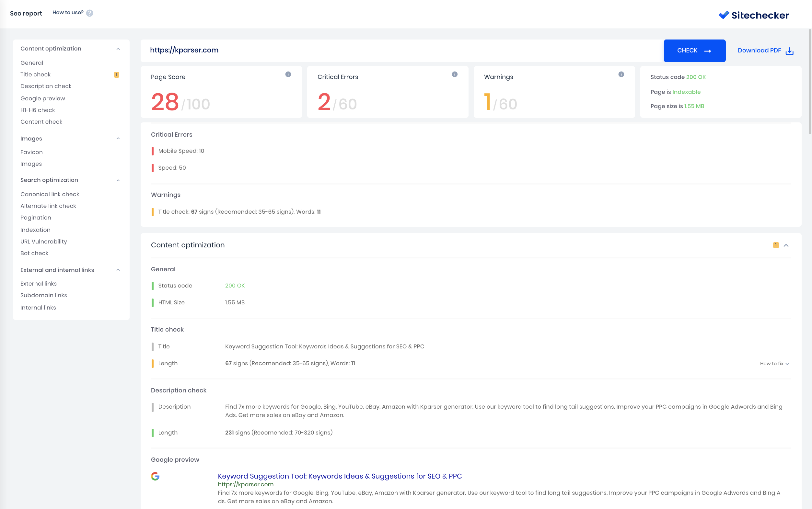The height and width of the screenshot is (509, 812).
Task: Open General in sidebar
Action: click(32, 63)
